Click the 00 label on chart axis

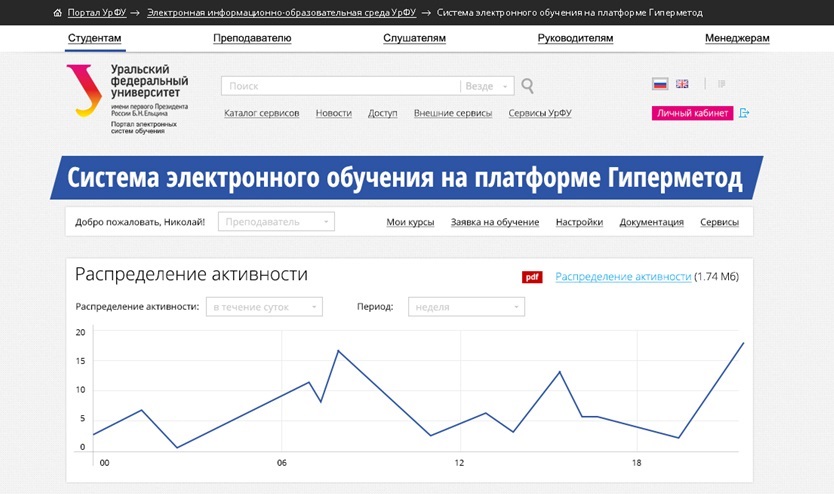point(105,463)
